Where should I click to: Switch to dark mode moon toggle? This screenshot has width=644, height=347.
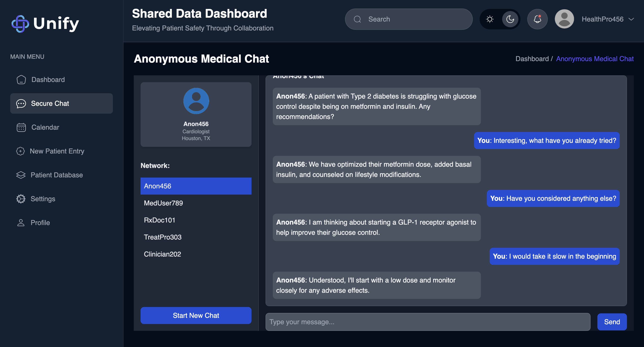(510, 19)
